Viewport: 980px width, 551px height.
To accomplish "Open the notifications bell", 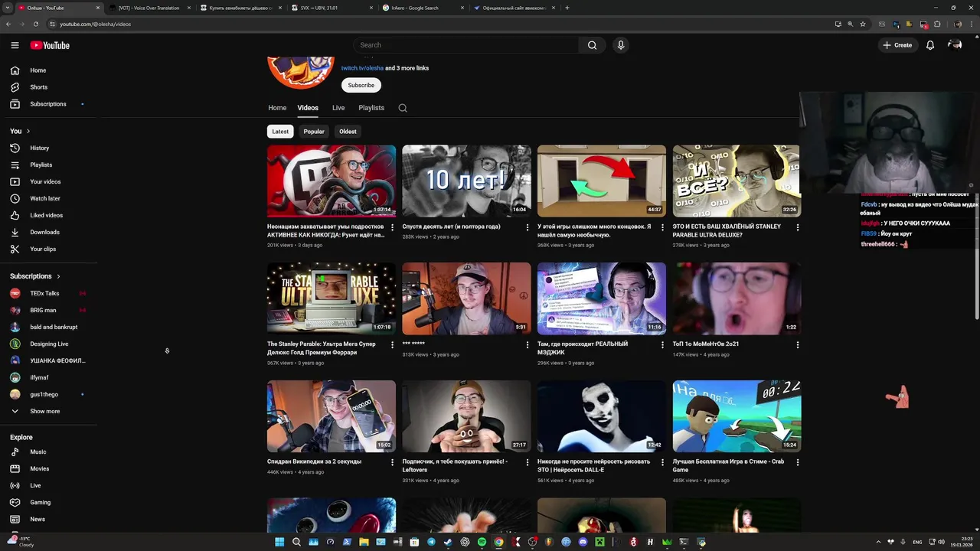I will pos(930,45).
